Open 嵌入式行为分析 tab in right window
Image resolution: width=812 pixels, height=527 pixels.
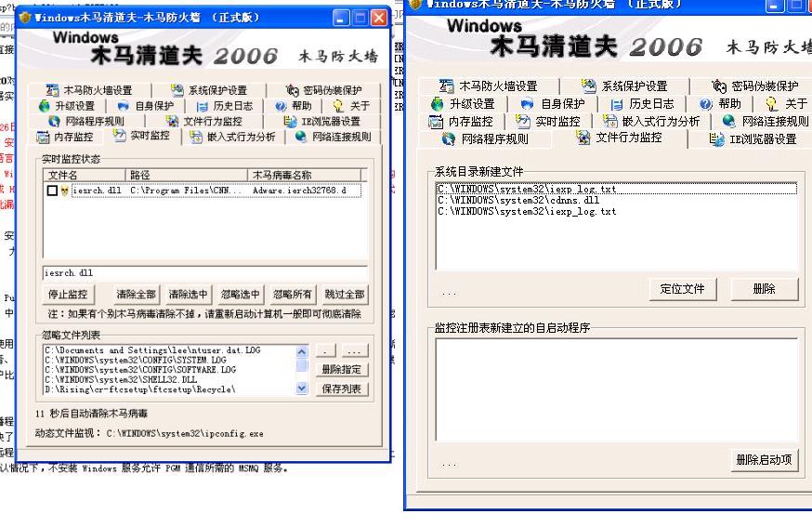click(x=652, y=121)
